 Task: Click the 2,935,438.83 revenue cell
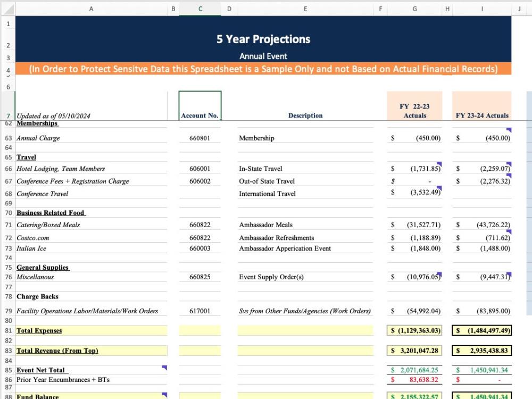click(x=482, y=351)
